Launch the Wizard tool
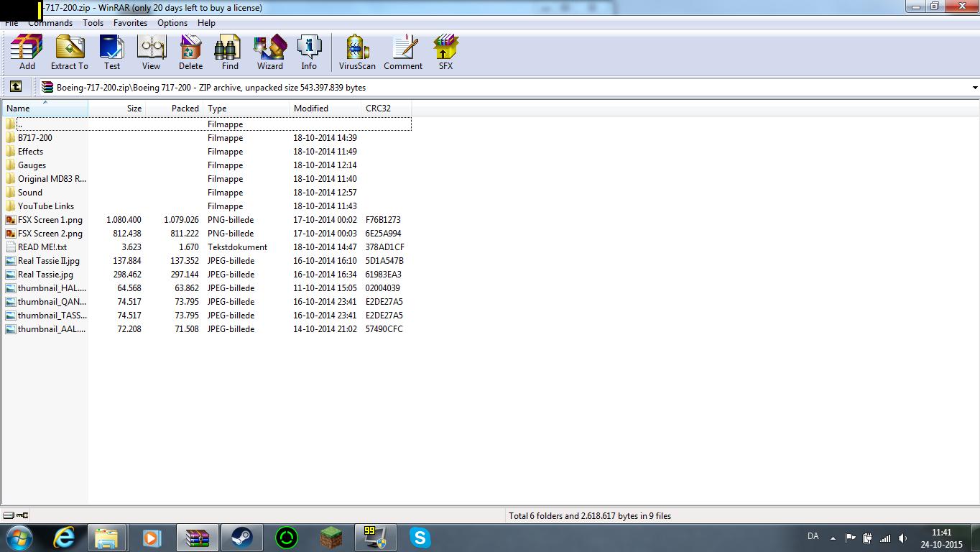980x552 pixels. pyautogui.click(x=270, y=53)
